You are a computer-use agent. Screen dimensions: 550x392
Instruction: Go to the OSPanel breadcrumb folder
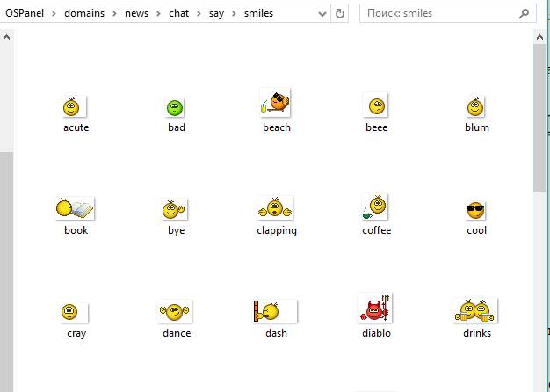pos(25,14)
